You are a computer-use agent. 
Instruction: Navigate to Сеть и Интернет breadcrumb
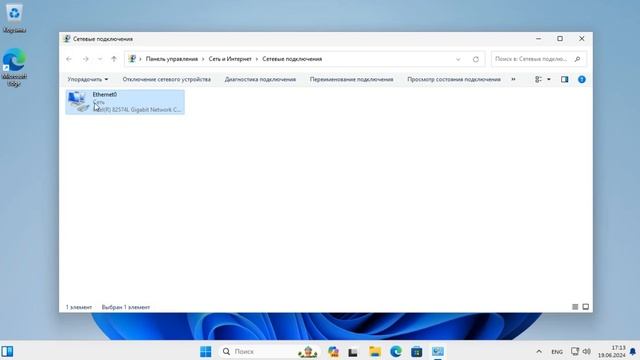coord(230,59)
